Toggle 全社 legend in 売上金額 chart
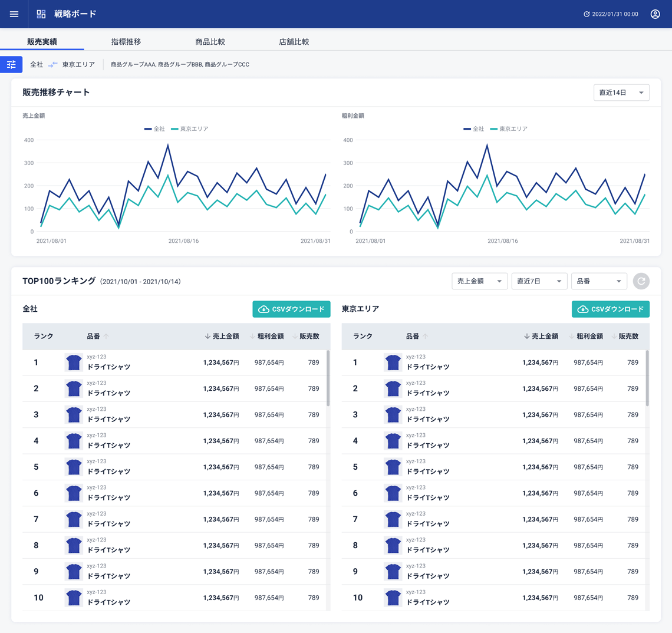The height and width of the screenshot is (633, 672). pyautogui.click(x=155, y=128)
